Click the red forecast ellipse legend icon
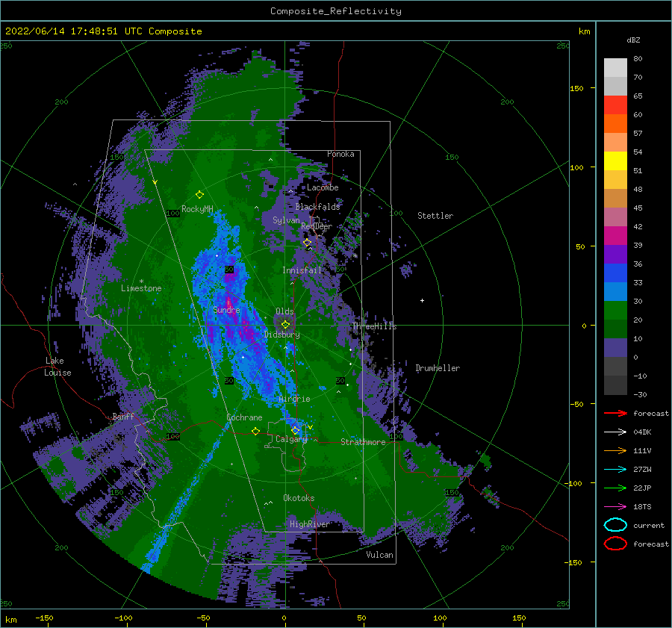This screenshot has width=672, height=628. 615,544
